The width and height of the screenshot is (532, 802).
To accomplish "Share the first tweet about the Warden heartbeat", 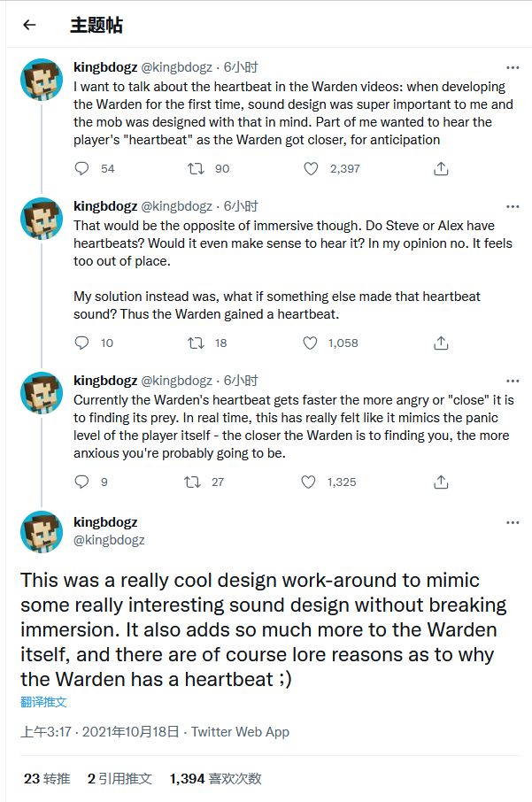I will pos(440,168).
